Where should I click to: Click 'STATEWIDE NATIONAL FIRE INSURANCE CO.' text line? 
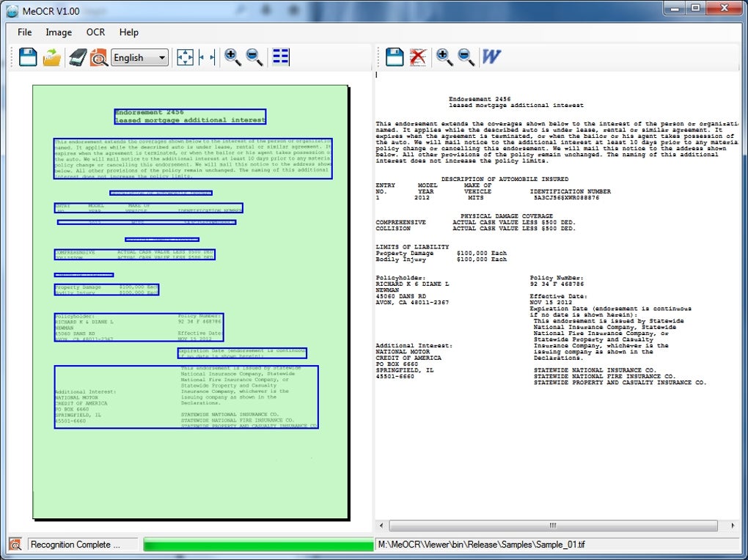coord(604,376)
